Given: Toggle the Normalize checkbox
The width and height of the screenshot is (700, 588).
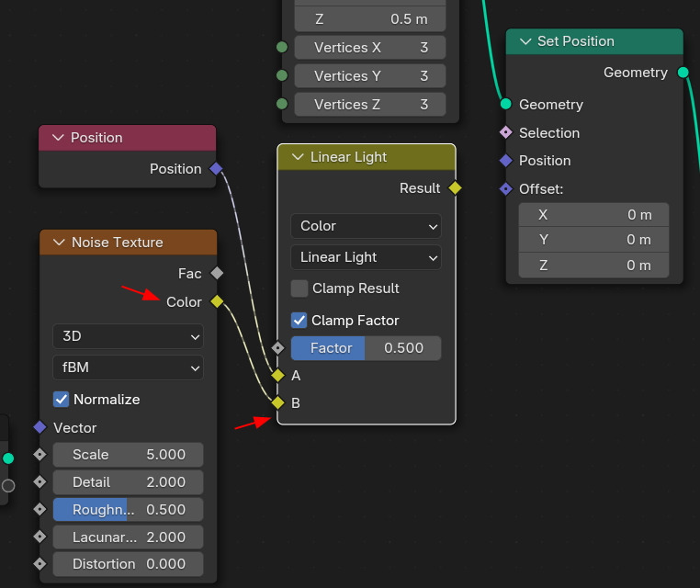Looking at the screenshot, I should click(62, 399).
